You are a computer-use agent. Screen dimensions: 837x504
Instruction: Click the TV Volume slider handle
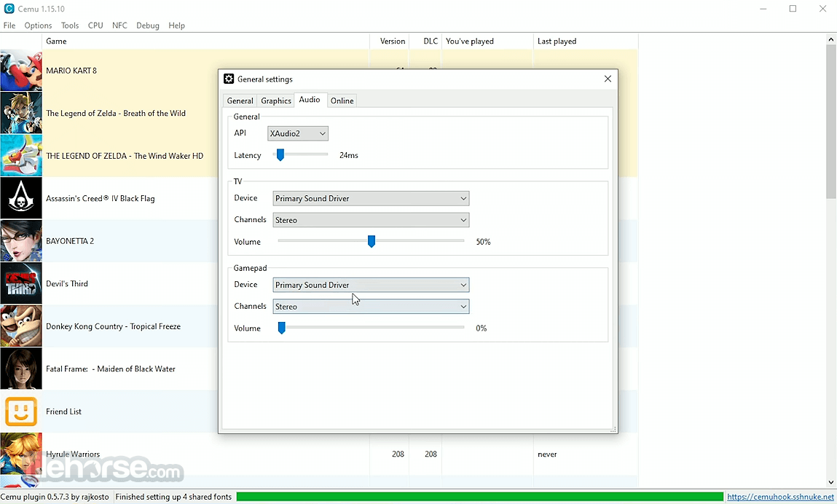(x=372, y=242)
